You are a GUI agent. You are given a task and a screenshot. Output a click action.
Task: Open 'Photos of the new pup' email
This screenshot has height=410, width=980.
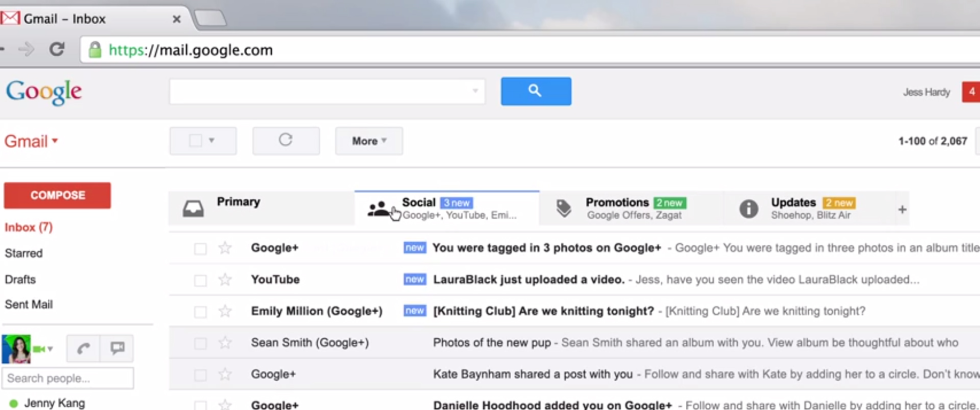click(x=492, y=342)
